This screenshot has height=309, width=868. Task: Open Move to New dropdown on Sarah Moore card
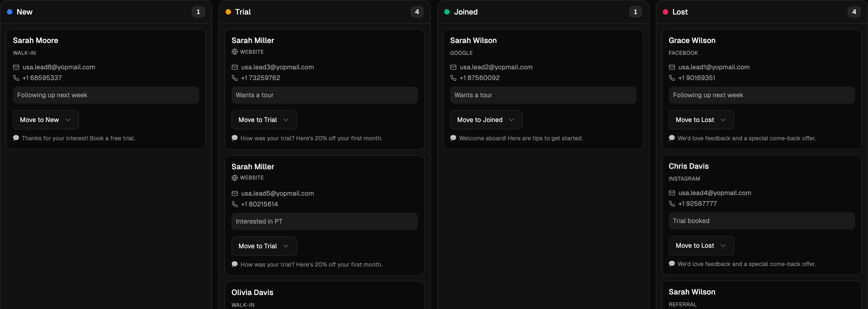tap(46, 120)
